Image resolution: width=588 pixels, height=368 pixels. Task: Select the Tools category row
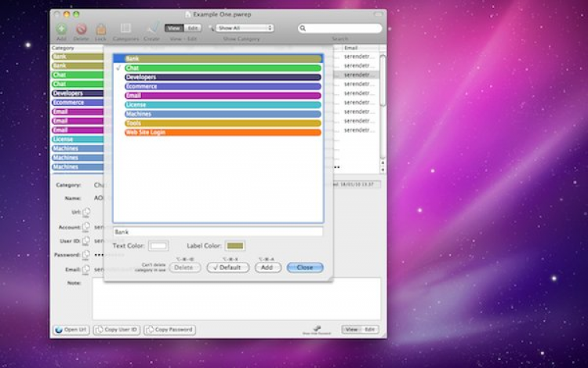(223, 123)
